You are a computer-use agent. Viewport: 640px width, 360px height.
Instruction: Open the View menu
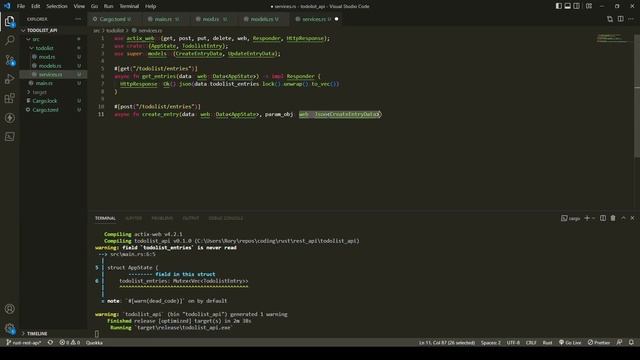[x=79, y=6]
